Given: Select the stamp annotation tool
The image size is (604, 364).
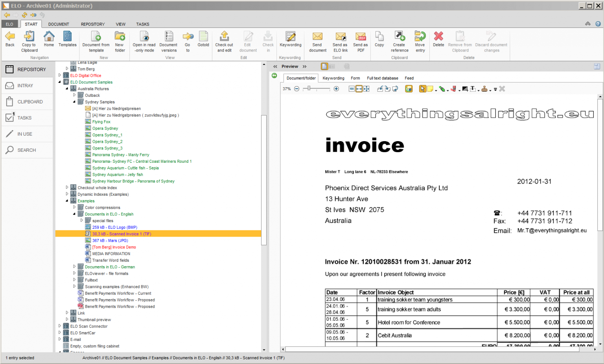Looking at the screenshot, I should point(484,89).
